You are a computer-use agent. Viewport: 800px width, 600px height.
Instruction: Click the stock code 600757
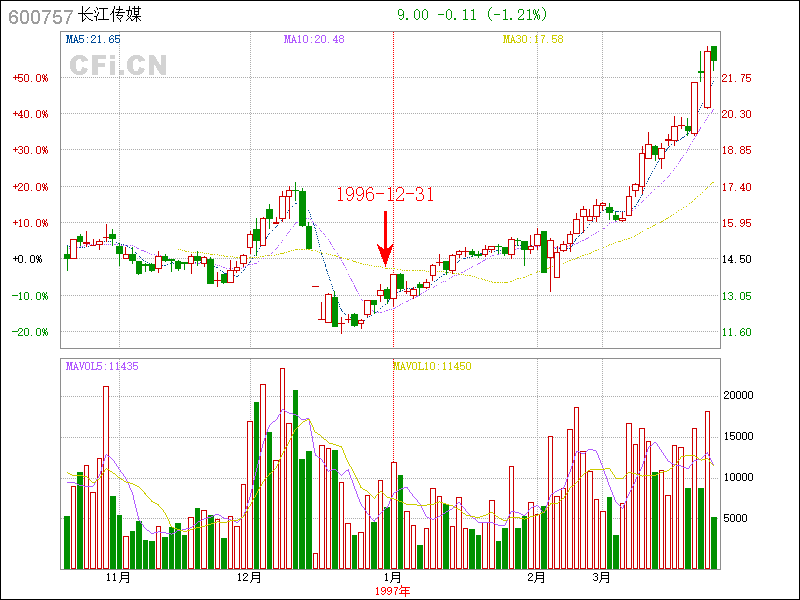40,16
